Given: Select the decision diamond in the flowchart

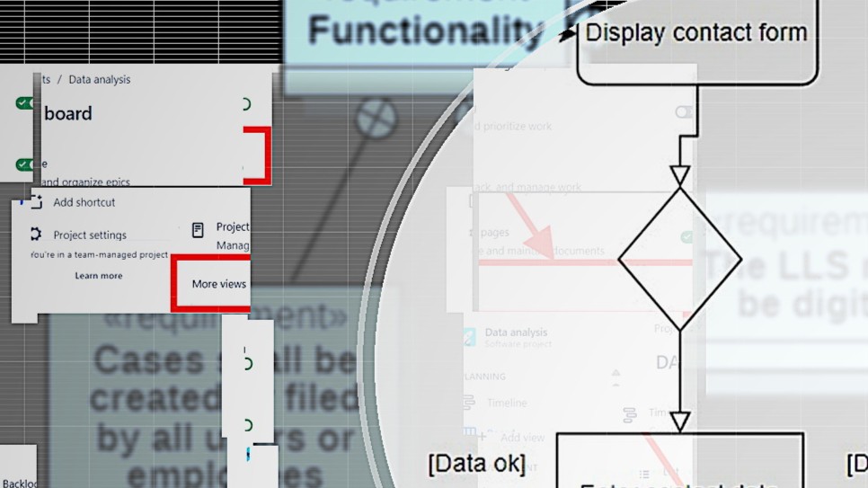Looking at the screenshot, I should click(x=680, y=261).
